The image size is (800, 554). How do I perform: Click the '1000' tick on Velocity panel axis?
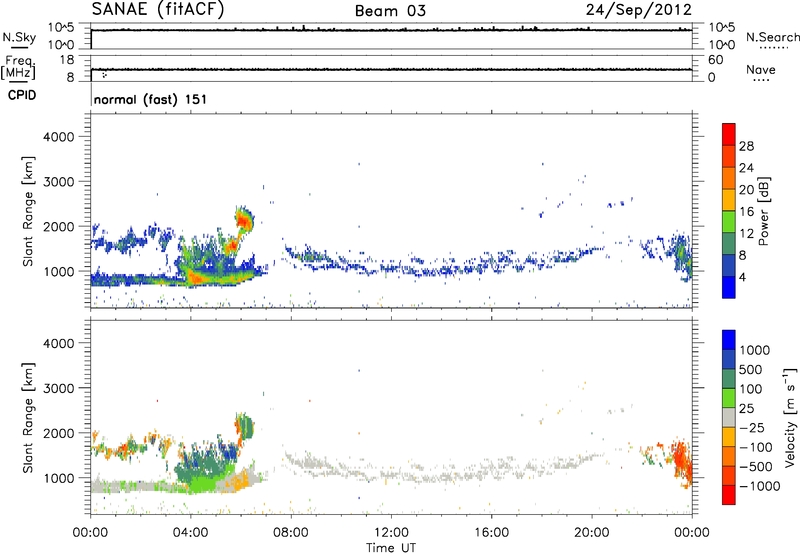point(59,478)
